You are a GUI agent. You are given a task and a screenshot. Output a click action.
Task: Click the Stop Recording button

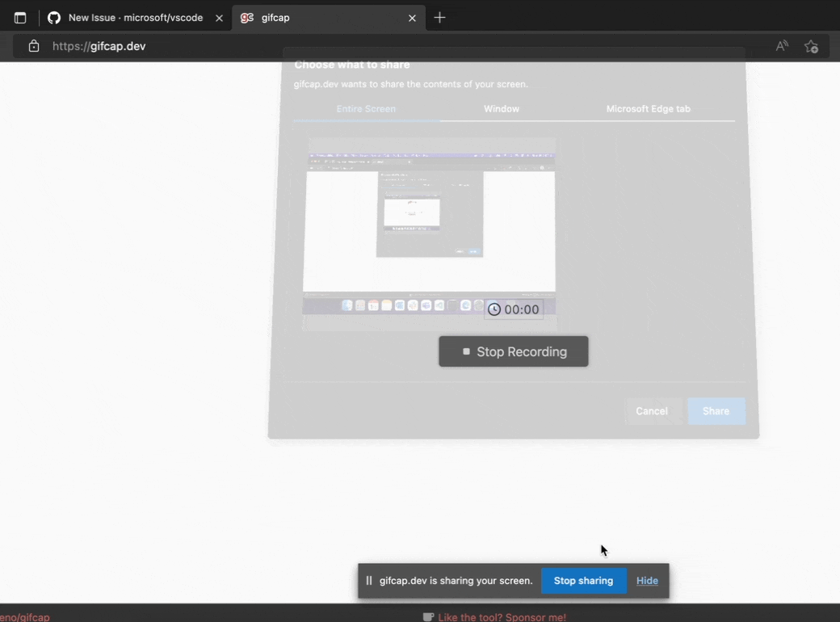click(513, 351)
